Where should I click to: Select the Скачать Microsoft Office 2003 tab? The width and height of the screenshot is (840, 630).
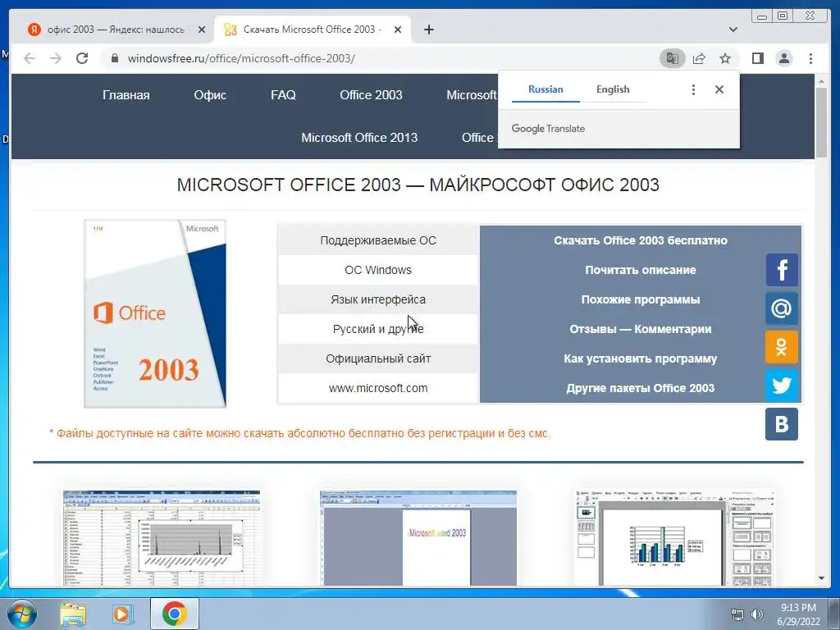click(x=313, y=30)
